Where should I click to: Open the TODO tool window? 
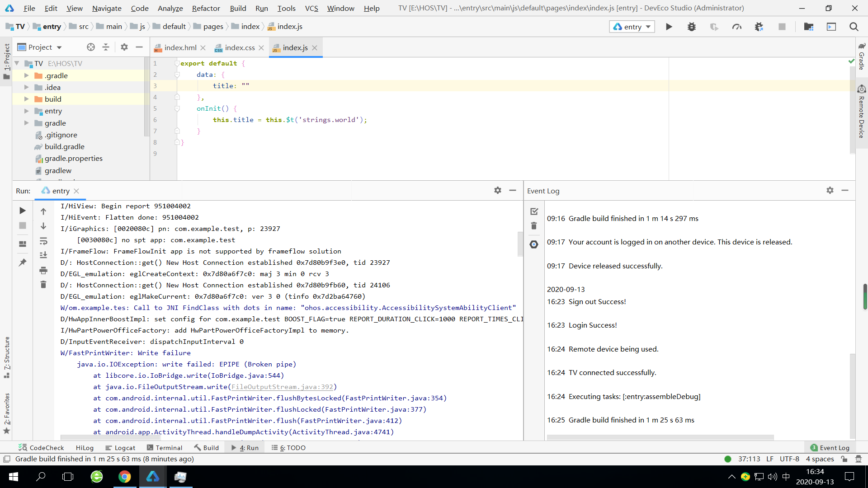tap(288, 448)
